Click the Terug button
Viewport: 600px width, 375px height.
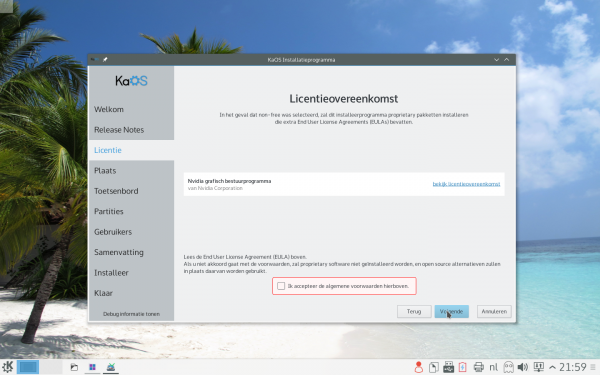[414, 311]
